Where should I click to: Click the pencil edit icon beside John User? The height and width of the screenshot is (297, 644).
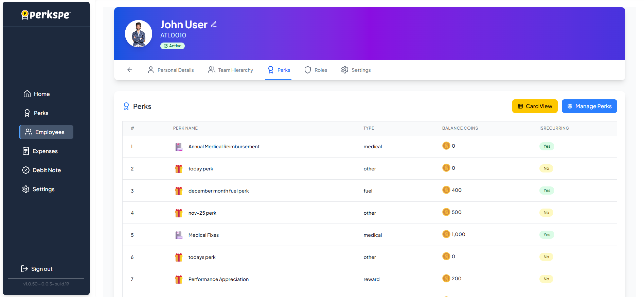(214, 24)
